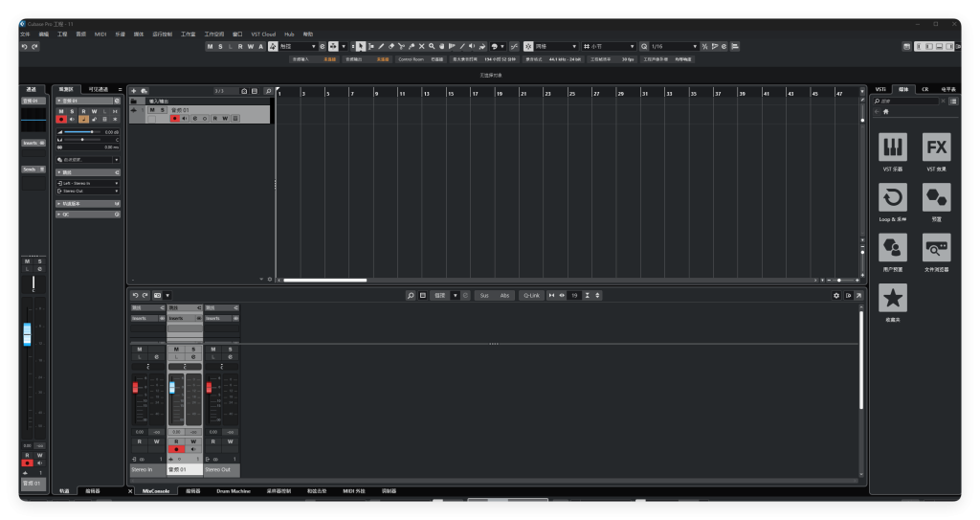Image resolution: width=980 pixels, height=520 pixels.
Task: Open the setup window layout icon
Action: (907, 46)
